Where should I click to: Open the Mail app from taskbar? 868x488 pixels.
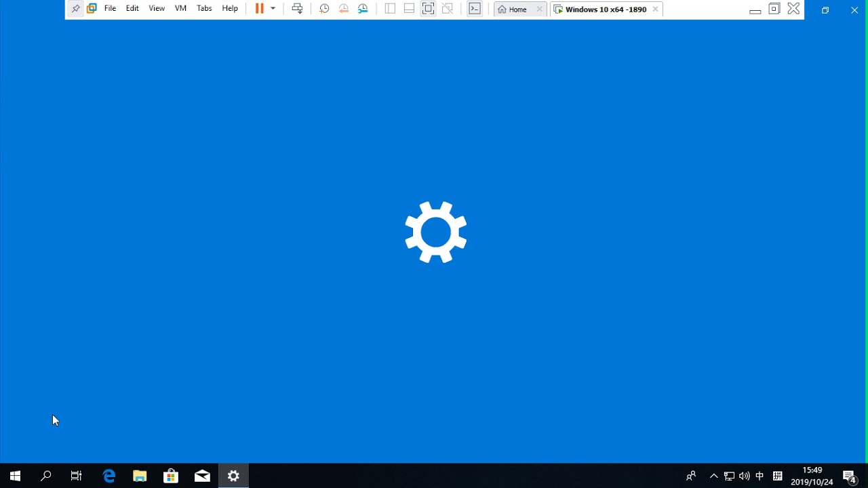(x=202, y=476)
